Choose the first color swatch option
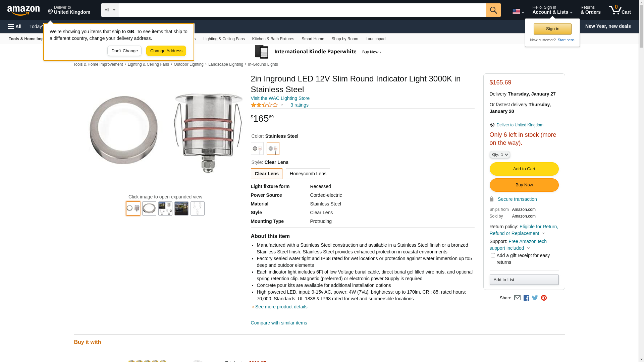The image size is (644, 362). pyautogui.click(x=257, y=148)
